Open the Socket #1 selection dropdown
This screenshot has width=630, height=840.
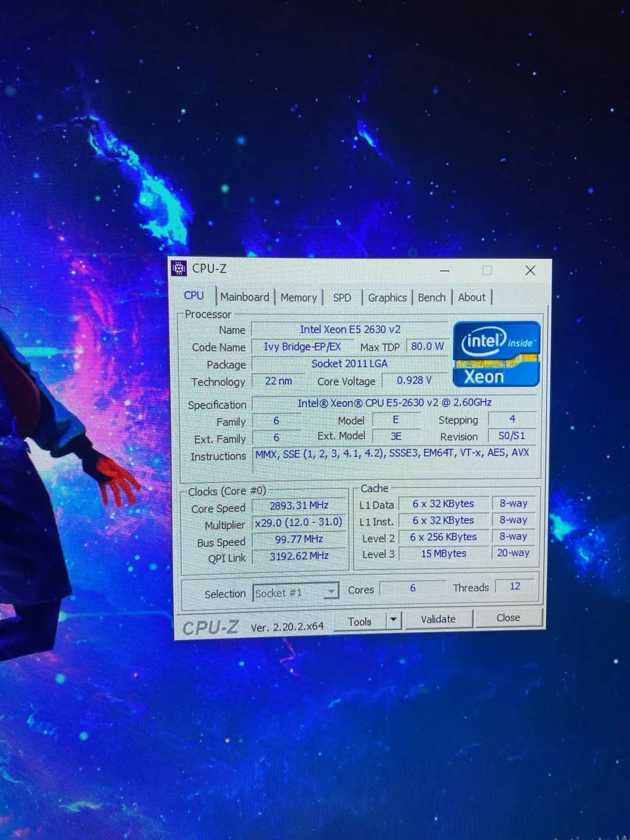[296, 593]
